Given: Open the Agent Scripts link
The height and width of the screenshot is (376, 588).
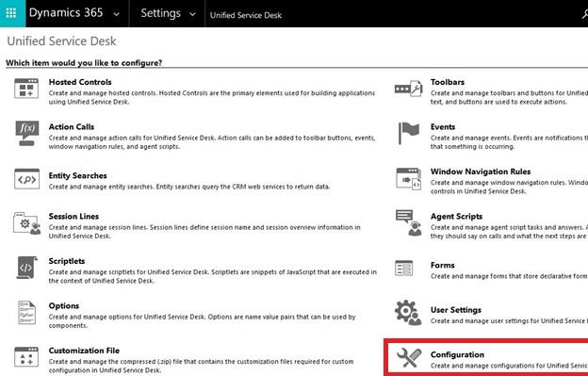Looking at the screenshot, I should pyautogui.click(x=456, y=217).
